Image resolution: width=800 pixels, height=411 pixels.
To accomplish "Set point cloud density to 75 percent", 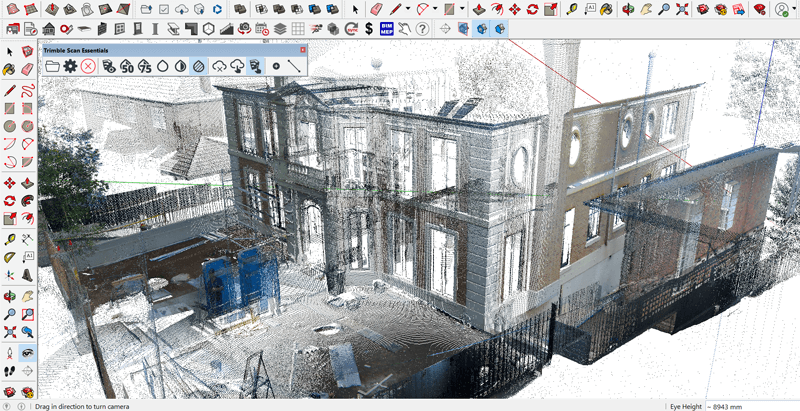I will point(144,66).
